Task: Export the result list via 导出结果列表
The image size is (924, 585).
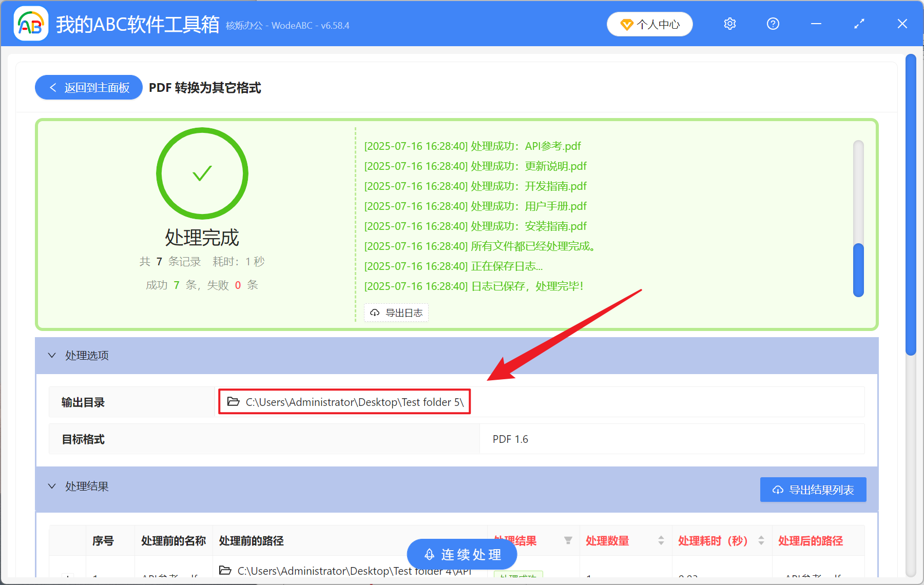Action: pos(813,490)
